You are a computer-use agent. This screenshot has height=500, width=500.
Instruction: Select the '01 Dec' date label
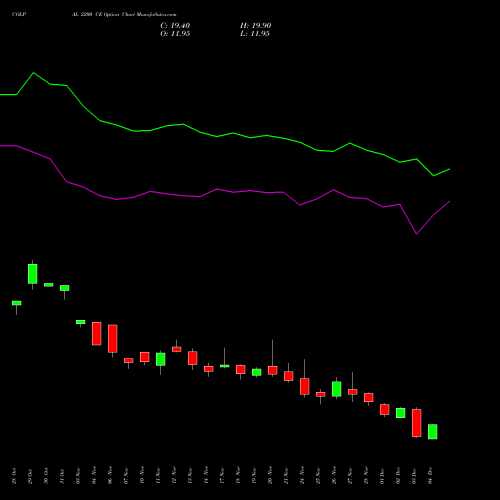[x=382, y=476]
